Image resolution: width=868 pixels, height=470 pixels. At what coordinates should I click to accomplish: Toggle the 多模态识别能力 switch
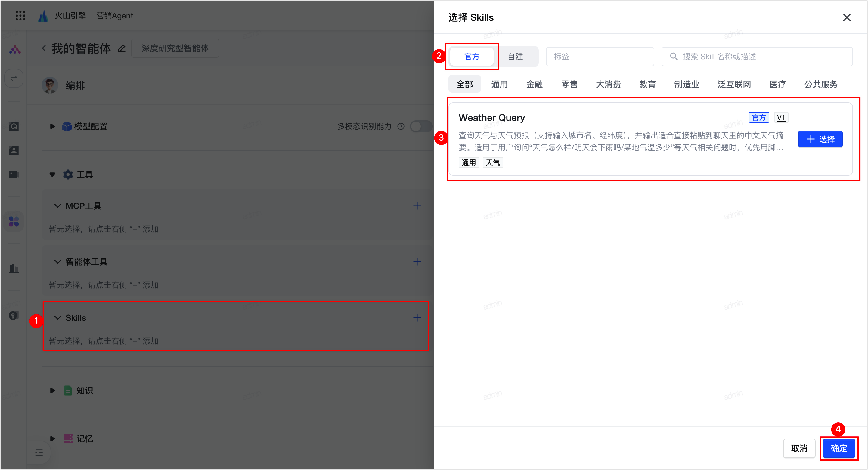pyautogui.click(x=421, y=126)
